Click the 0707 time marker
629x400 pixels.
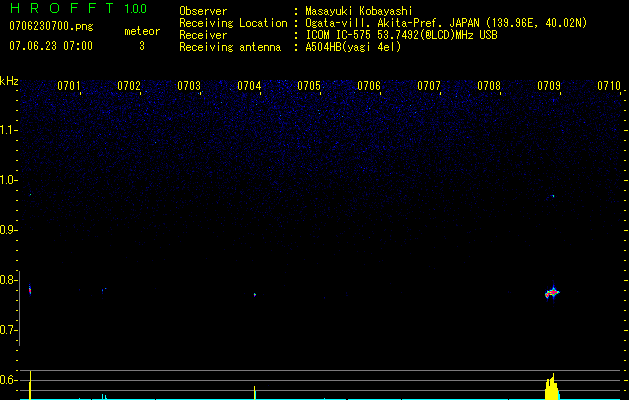428,86
